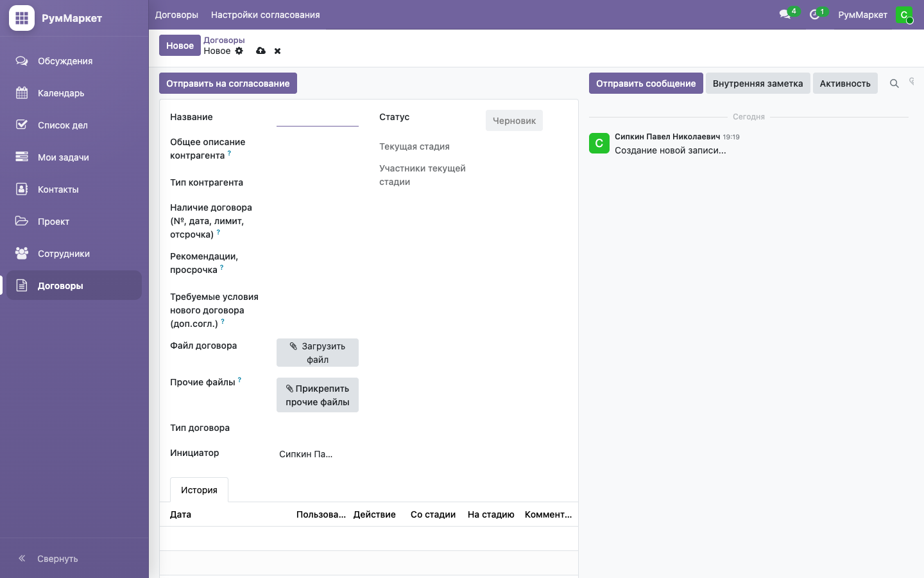Click the gear actions icon next to Новое
924x578 pixels.
239,51
